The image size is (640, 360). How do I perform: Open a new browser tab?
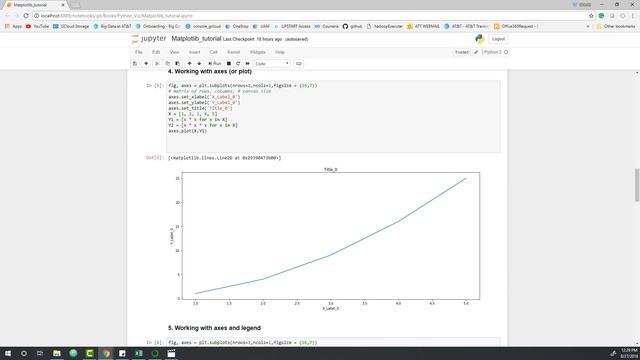[x=76, y=5]
